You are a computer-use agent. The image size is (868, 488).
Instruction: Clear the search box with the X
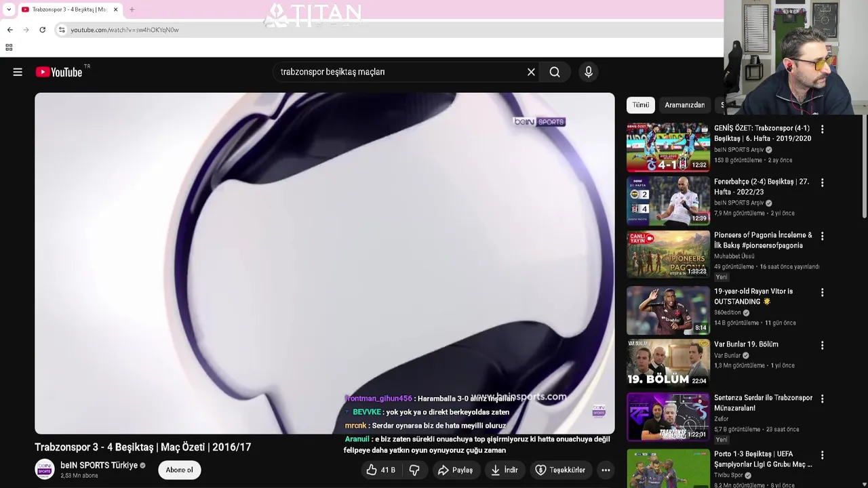[531, 72]
